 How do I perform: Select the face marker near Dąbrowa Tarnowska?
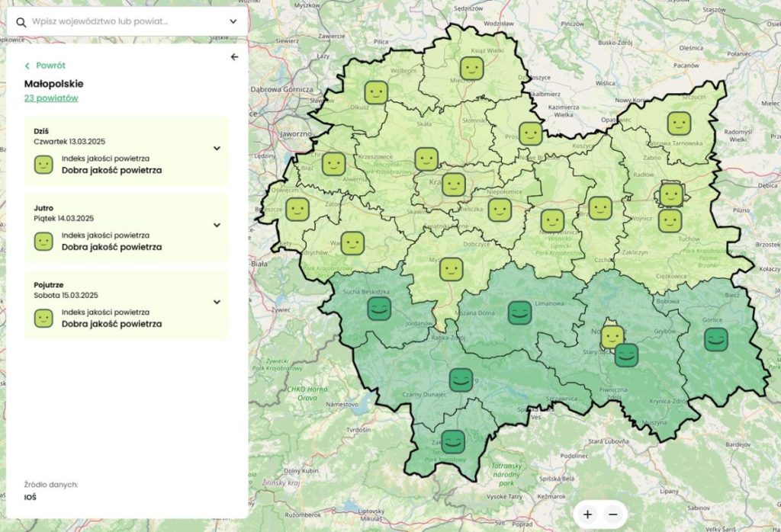pyautogui.click(x=679, y=123)
